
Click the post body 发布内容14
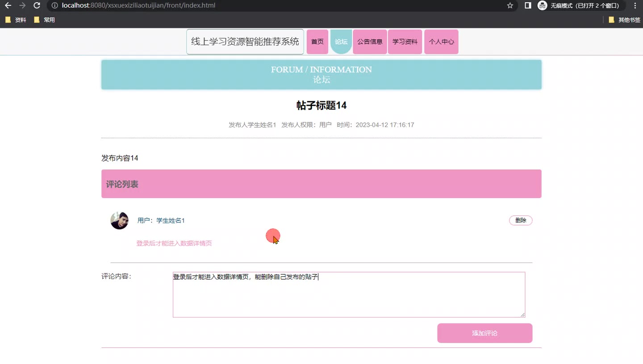point(120,158)
